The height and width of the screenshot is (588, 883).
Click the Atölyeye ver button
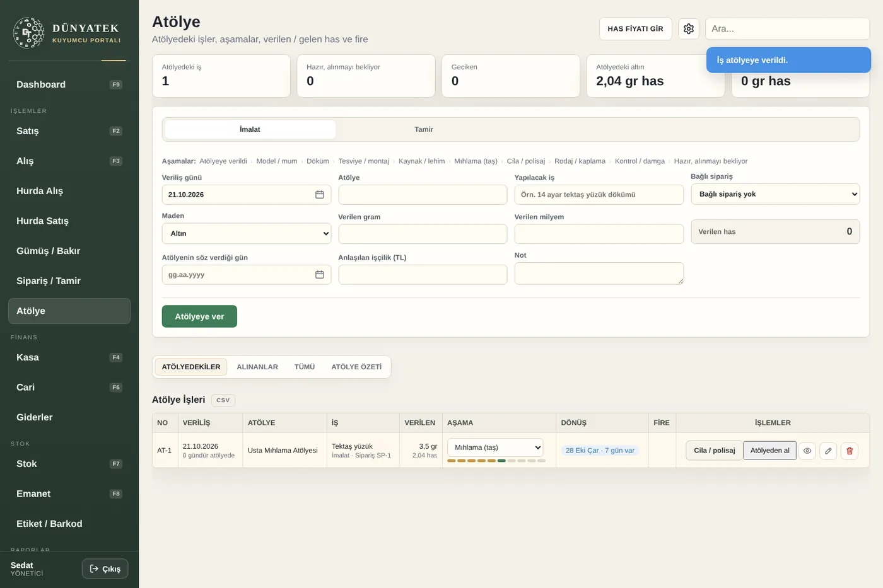click(199, 316)
